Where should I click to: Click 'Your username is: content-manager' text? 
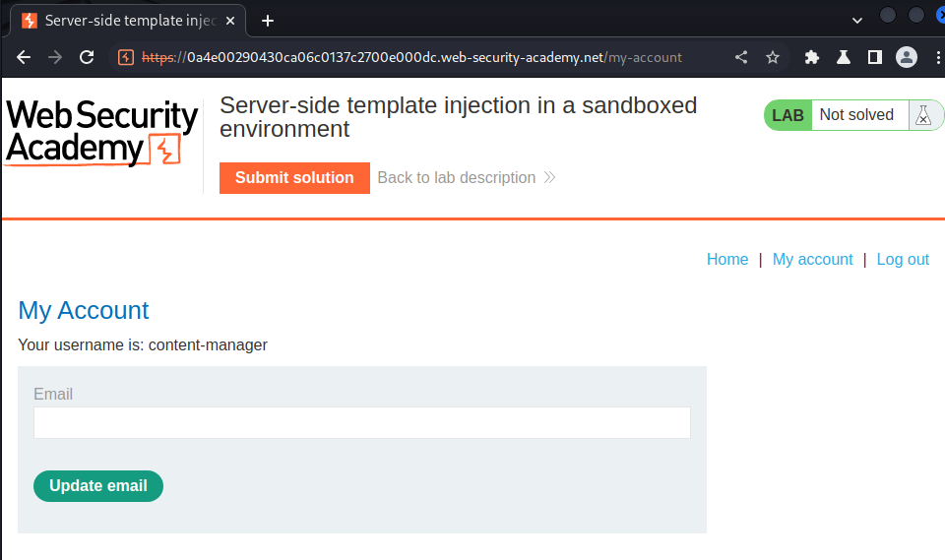[143, 344]
